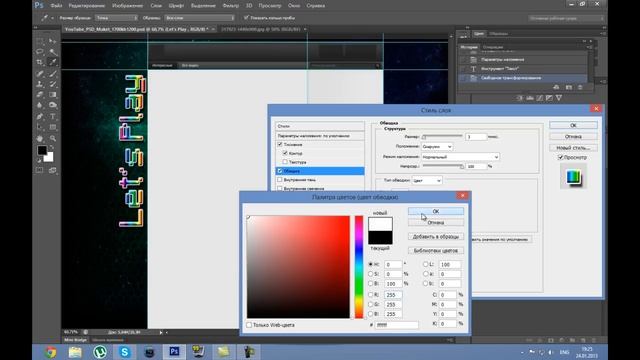Select the Move tool in toolbox
The width and height of the screenshot is (640, 360).
tap(53, 41)
